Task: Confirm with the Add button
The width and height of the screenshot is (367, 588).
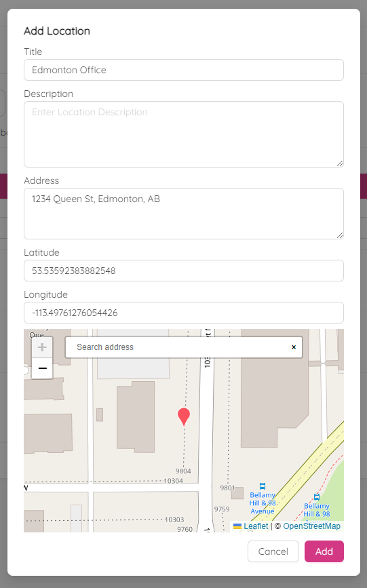Action: coord(324,551)
